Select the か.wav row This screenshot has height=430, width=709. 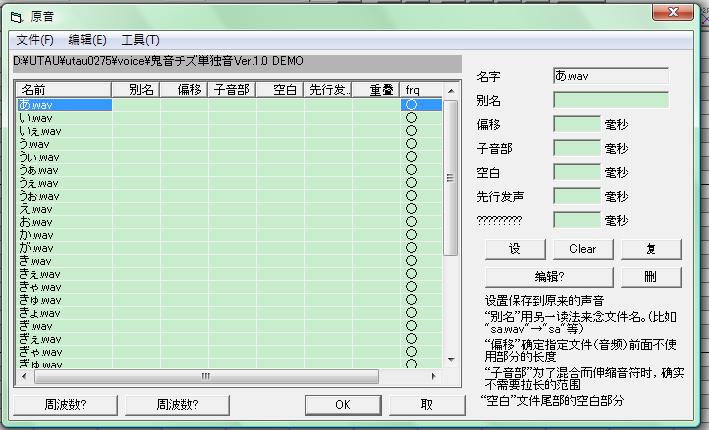click(x=230, y=235)
